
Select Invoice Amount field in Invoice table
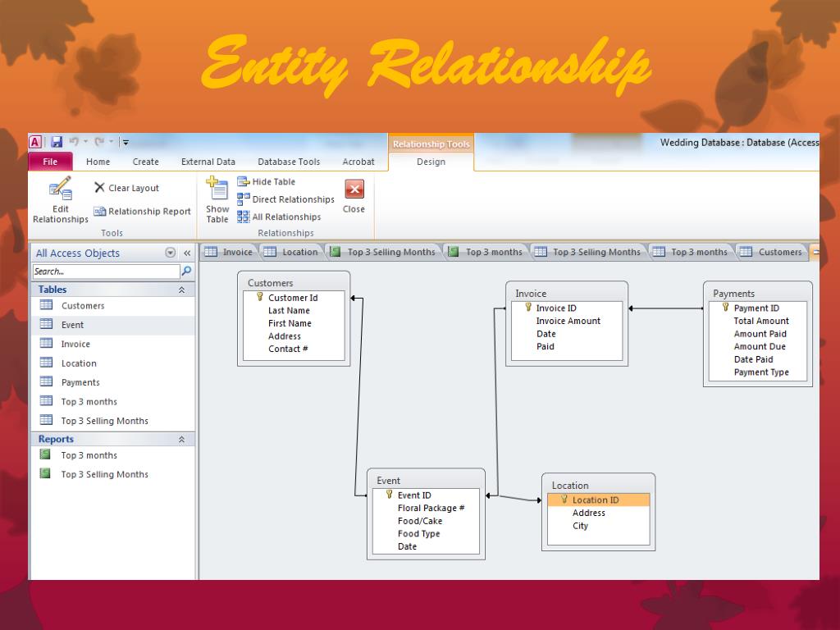tap(568, 321)
